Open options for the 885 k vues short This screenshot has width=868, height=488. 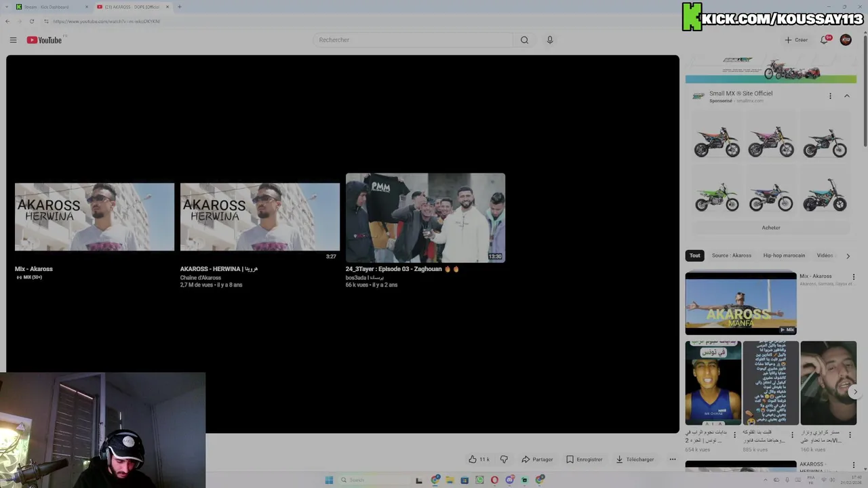pyautogui.click(x=792, y=435)
